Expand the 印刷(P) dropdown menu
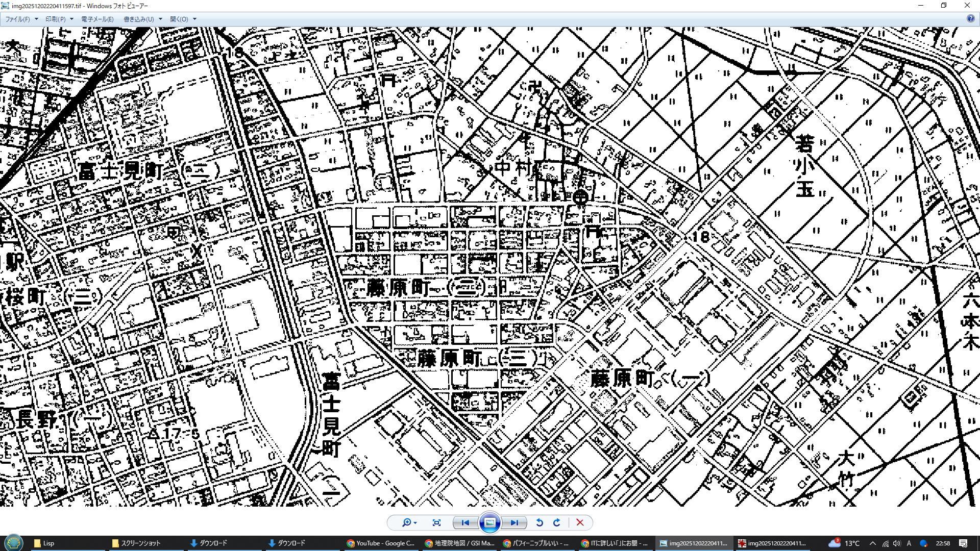The image size is (980, 551). tap(71, 19)
